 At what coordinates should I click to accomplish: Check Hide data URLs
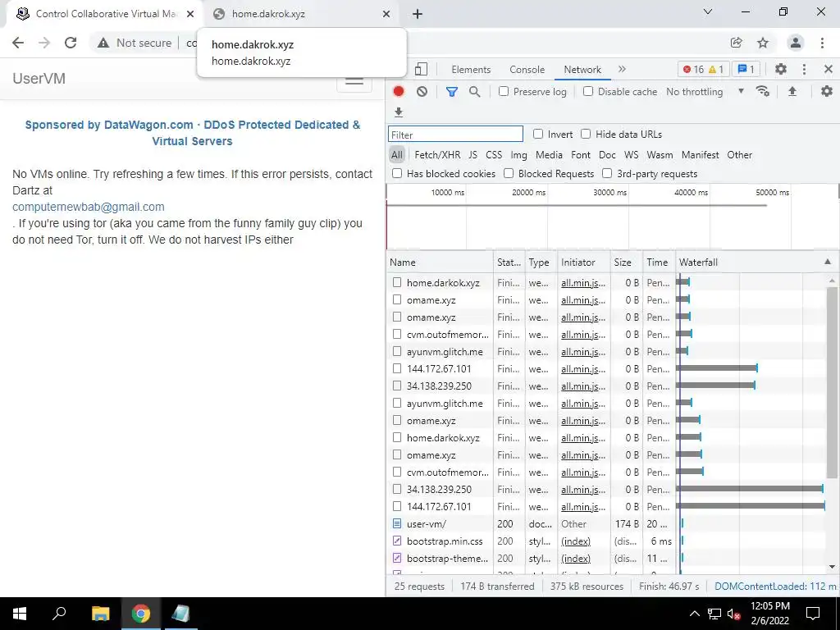[586, 134]
